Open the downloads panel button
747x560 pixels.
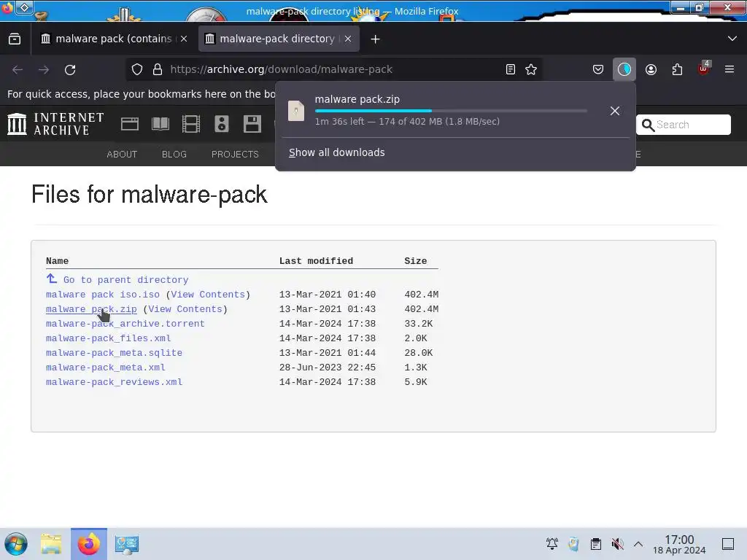[x=624, y=69]
